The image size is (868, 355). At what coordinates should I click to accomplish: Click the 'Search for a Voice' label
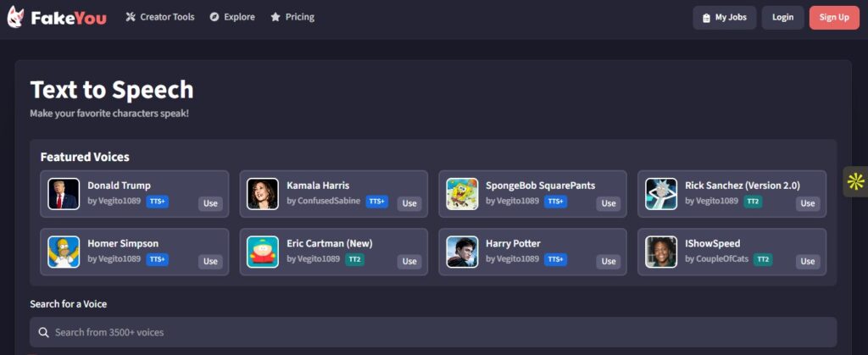click(68, 304)
